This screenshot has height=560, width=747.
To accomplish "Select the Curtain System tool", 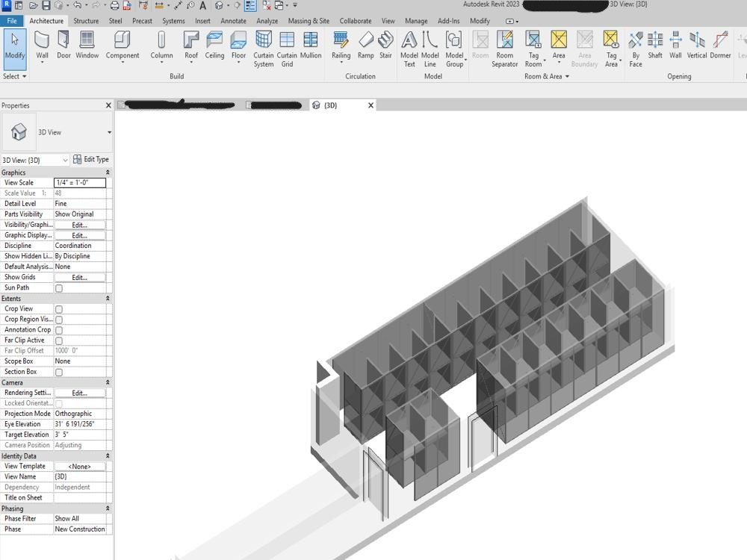I will (x=264, y=49).
